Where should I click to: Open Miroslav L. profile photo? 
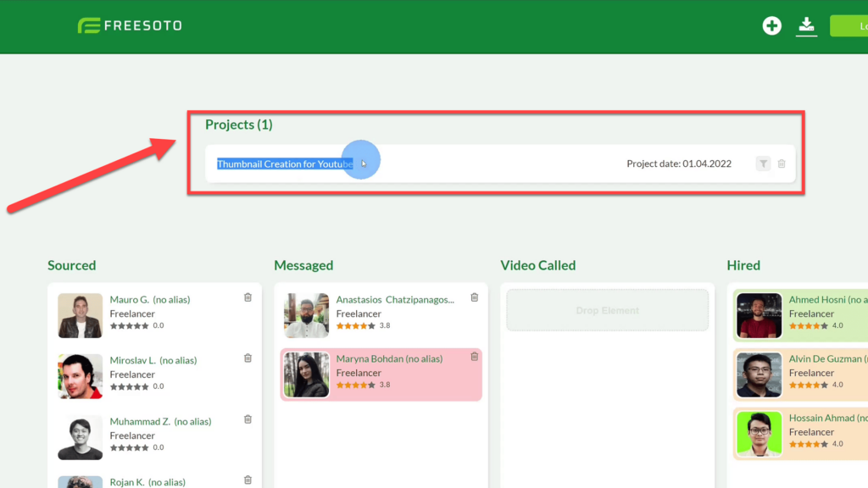click(x=81, y=376)
